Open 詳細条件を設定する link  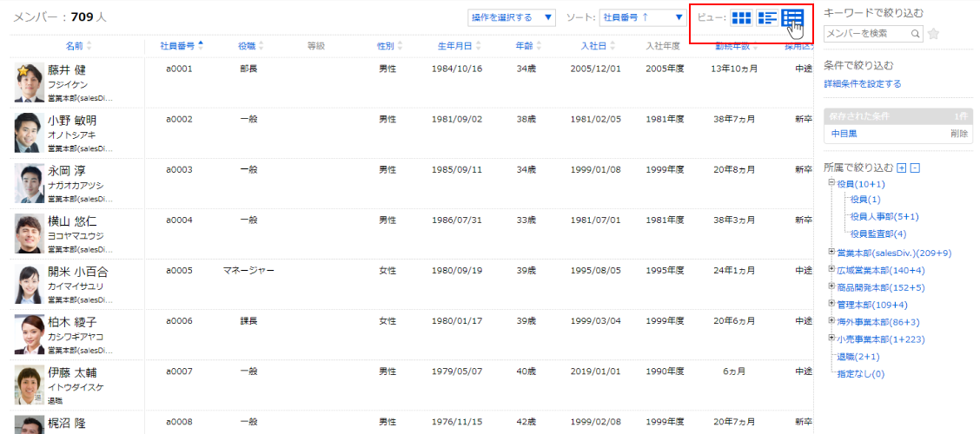(863, 83)
